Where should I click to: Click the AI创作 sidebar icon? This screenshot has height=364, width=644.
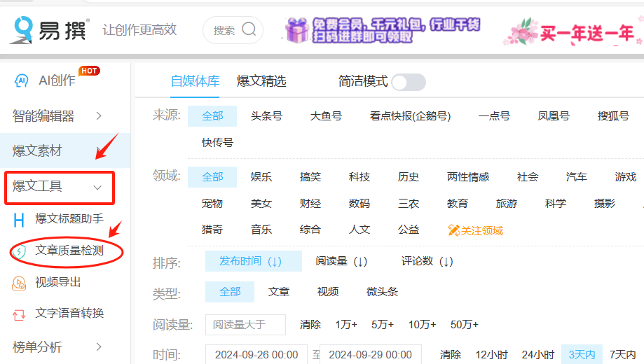(x=22, y=80)
